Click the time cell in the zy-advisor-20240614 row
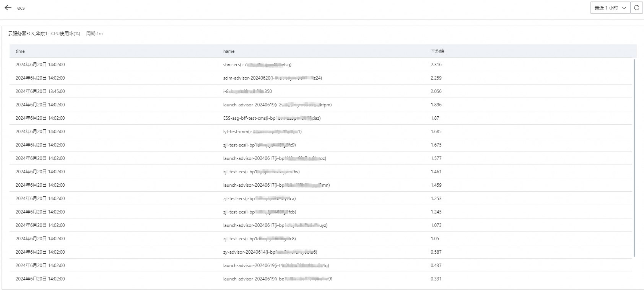The image size is (644, 290). click(40, 252)
